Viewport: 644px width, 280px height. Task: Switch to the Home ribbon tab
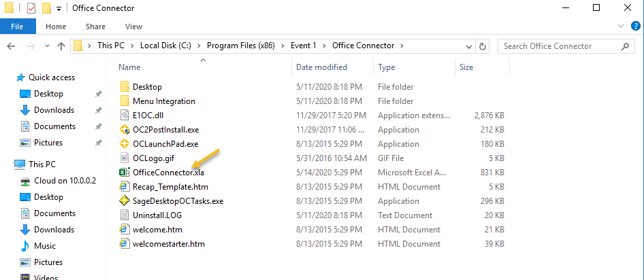(56, 27)
